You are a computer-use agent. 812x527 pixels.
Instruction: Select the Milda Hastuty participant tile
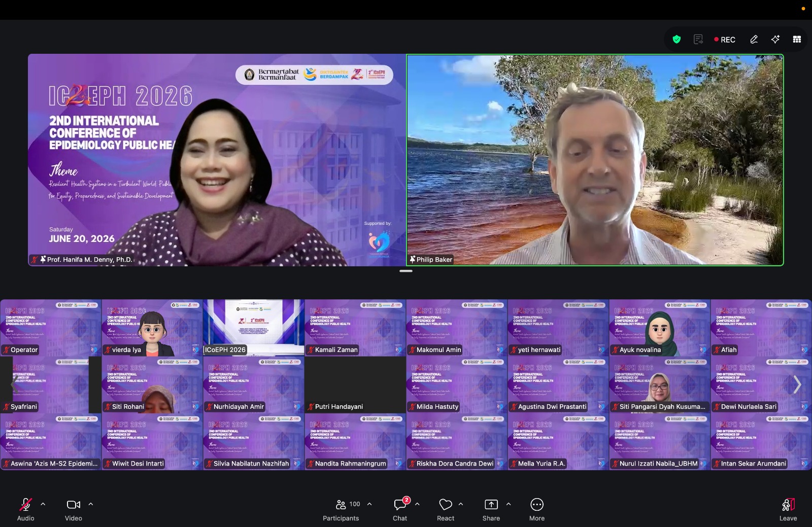(457, 384)
